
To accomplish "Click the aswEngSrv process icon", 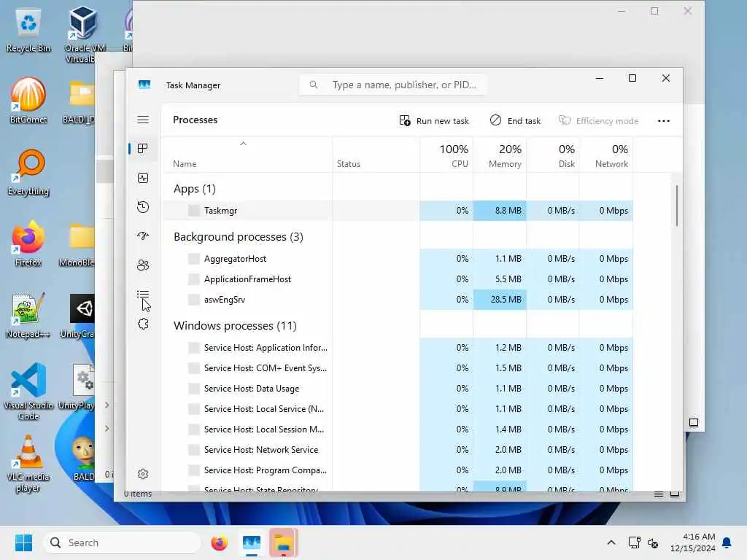I will click(194, 300).
